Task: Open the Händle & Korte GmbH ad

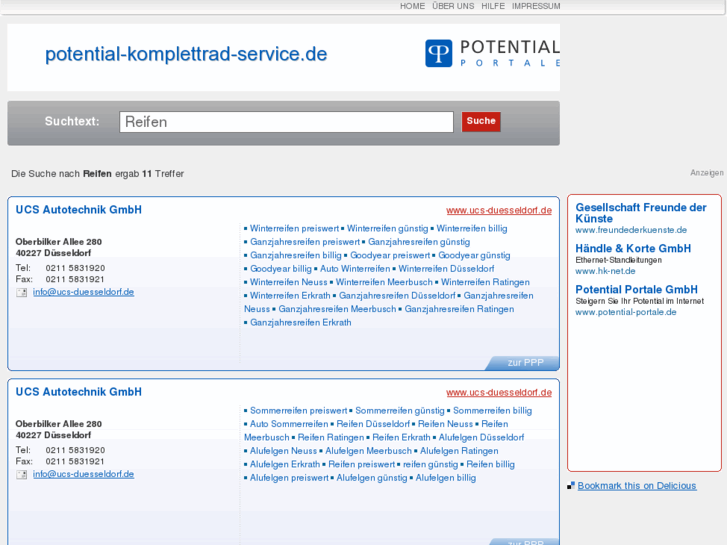Action: click(633, 248)
